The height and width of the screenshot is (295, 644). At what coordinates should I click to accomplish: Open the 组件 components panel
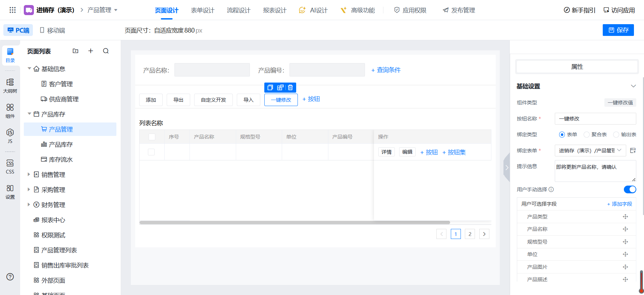[x=10, y=111]
